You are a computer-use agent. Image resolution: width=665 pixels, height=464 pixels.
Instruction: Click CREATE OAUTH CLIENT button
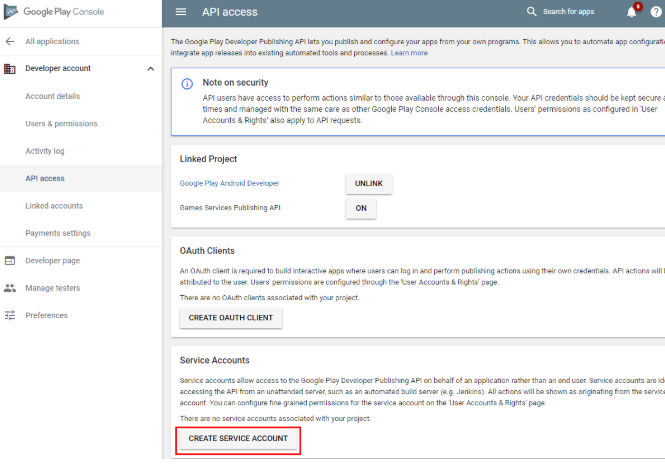coord(231,318)
